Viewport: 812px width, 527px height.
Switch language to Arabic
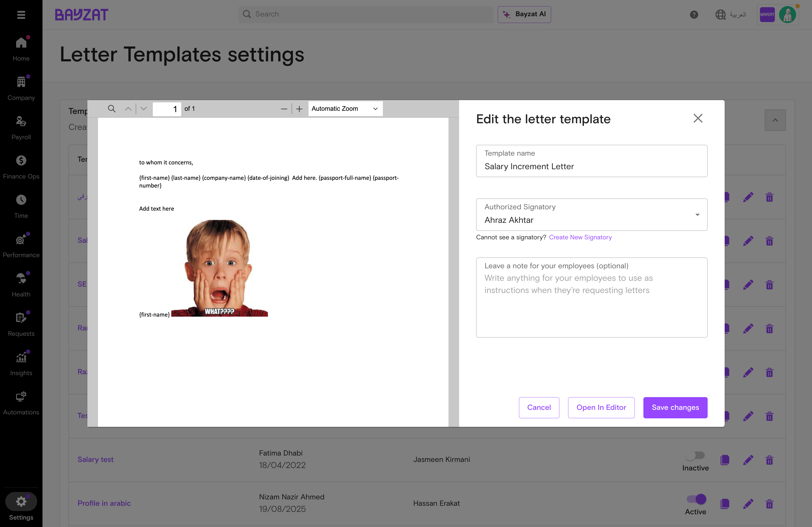pyautogui.click(x=731, y=15)
